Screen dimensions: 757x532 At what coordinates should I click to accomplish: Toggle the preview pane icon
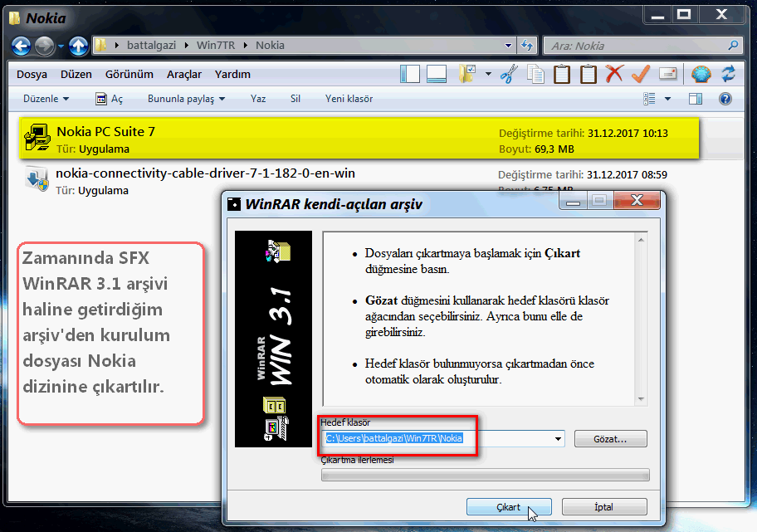[x=696, y=99]
